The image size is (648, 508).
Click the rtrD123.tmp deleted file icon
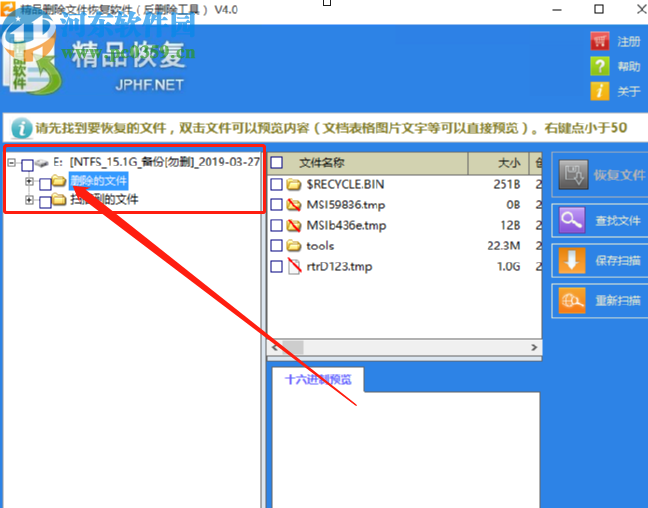pyautogui.click(x=294, y=266)
